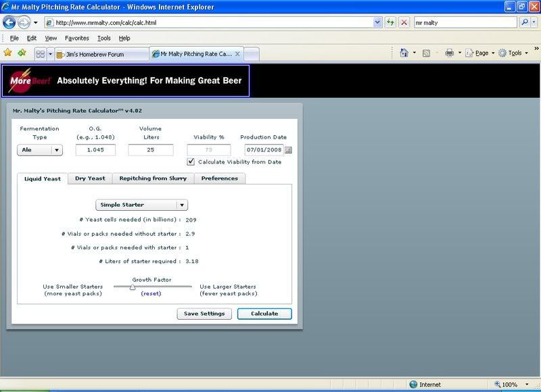Click the Growth Factor slider handle
The height and width of the screenshot is (392, 541).
(x=133, y=287)
